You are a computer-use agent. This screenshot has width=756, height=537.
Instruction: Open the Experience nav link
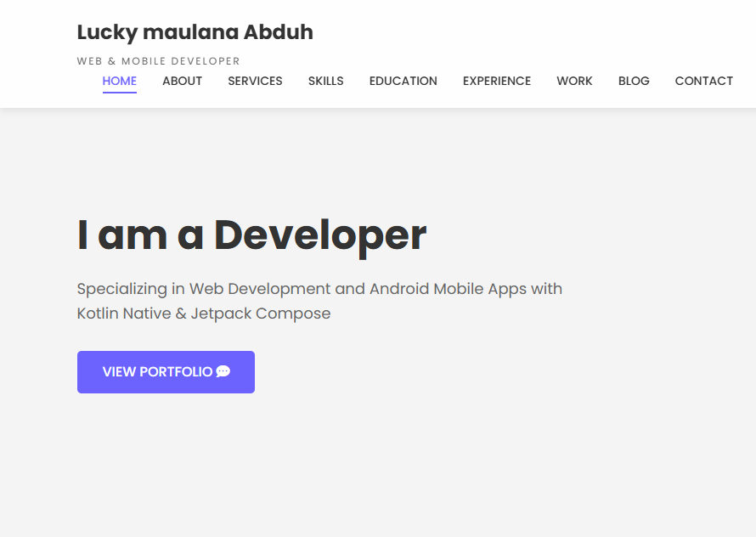pyautogui.click(x=497, y=81)
